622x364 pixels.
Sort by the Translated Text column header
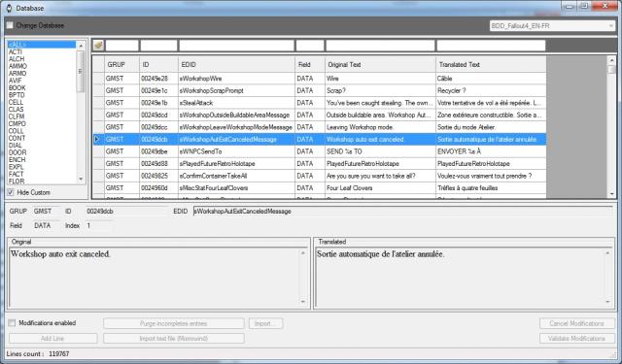[491, 65]
